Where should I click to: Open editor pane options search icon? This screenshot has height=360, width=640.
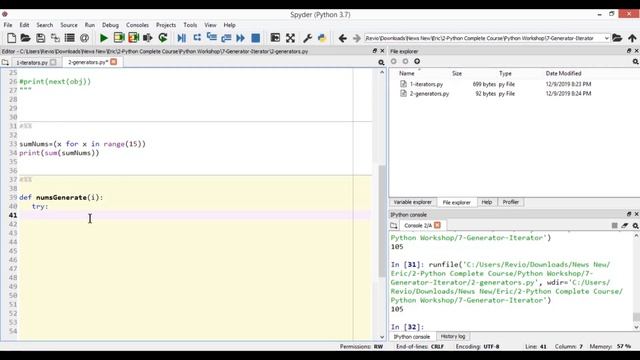coord(381,62)
